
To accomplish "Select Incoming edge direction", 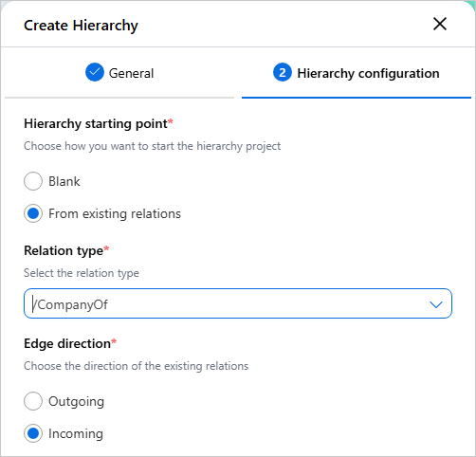I will point(33,433).
